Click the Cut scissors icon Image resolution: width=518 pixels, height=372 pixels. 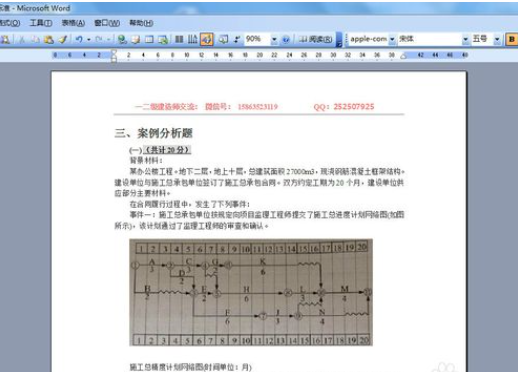[22, 40]
